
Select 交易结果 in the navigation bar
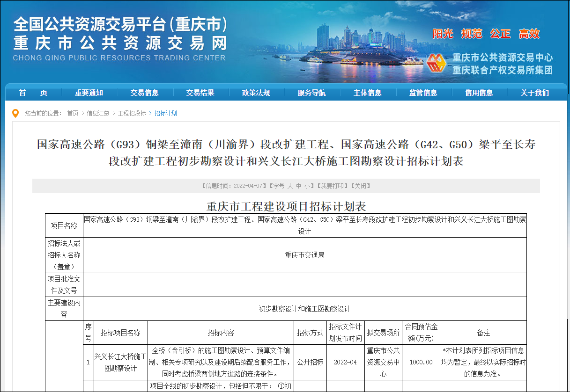click(200, 93)
